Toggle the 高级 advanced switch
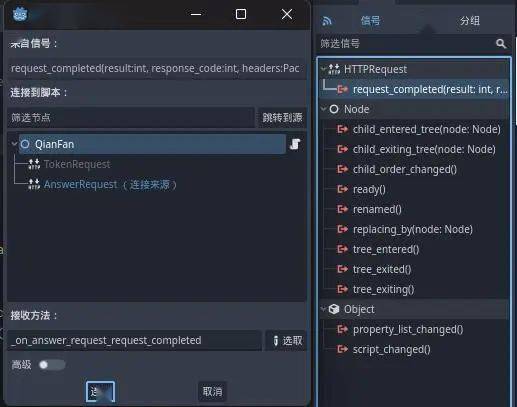 tap(52, 365)
